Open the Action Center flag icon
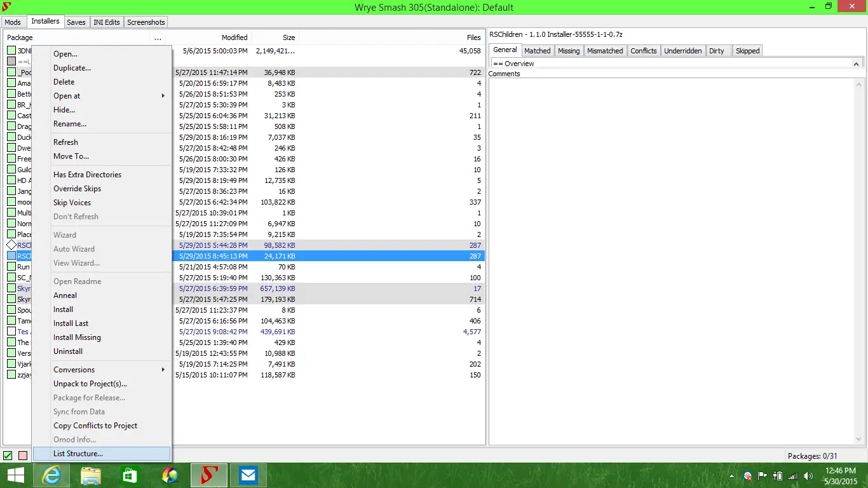This screenshot has width=868, height=488. (x=763, y=475)
